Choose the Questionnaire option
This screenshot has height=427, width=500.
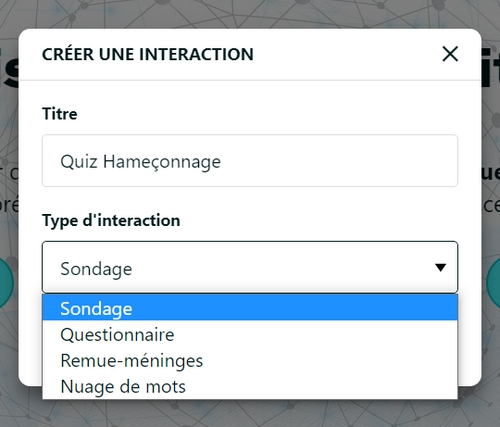point(250,334)
